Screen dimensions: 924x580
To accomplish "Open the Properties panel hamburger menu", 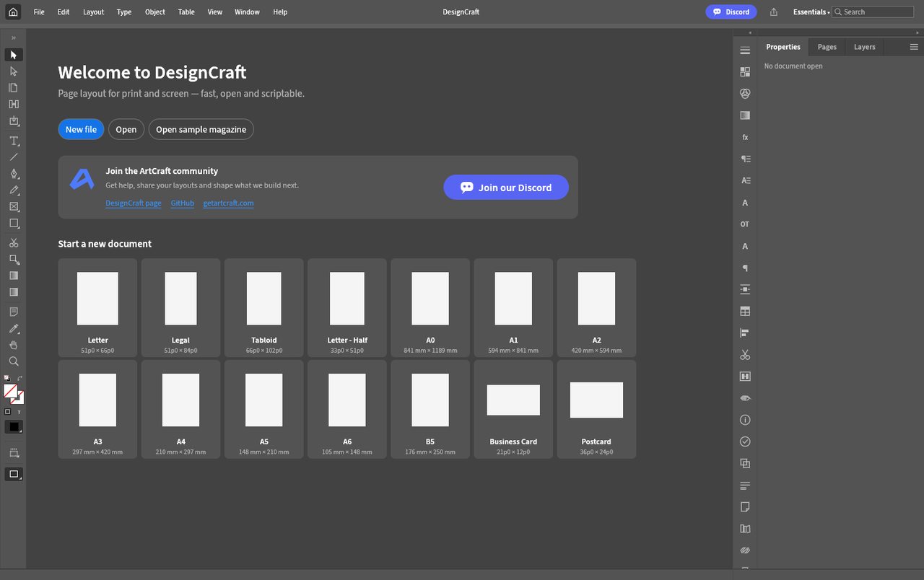I will coord(914,47).
